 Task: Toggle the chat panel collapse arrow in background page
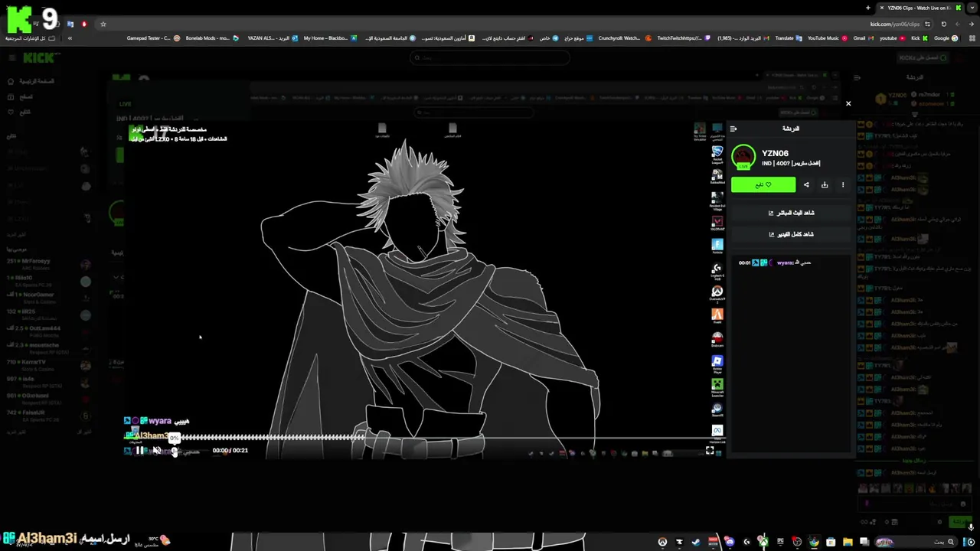pyautogui.click(x=857, y=77)
